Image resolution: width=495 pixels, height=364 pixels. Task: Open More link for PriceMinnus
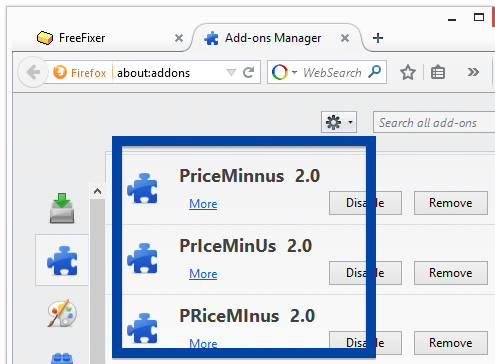point(203,204)
